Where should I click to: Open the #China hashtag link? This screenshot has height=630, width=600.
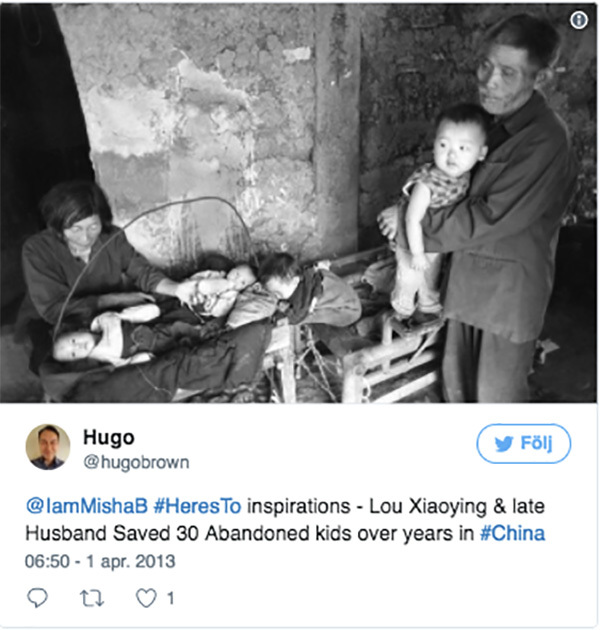click(x=512, y=534)
